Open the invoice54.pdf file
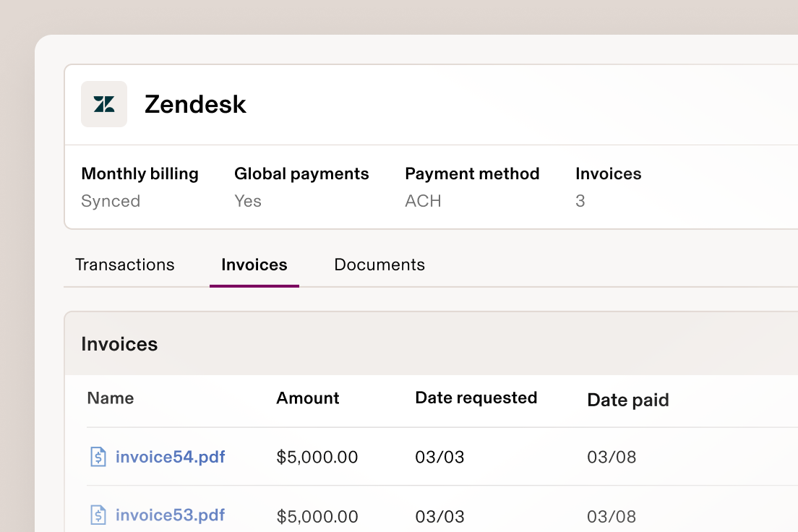798x532 pixels. 171,457
